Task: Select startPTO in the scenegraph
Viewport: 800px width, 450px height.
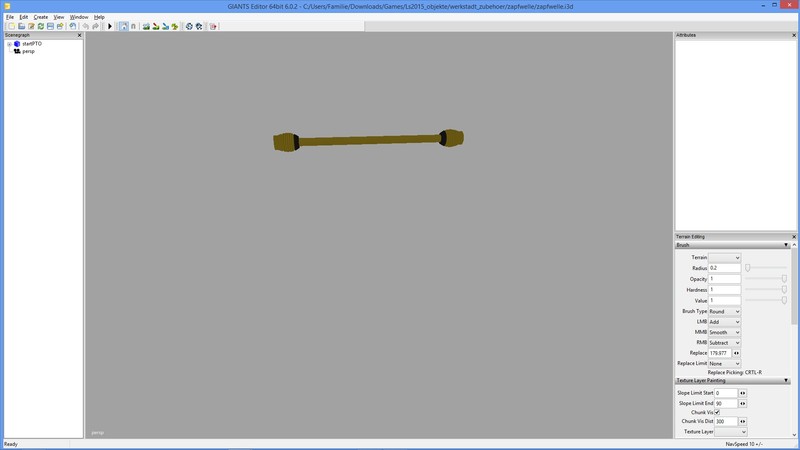Action: coord(30,44)
